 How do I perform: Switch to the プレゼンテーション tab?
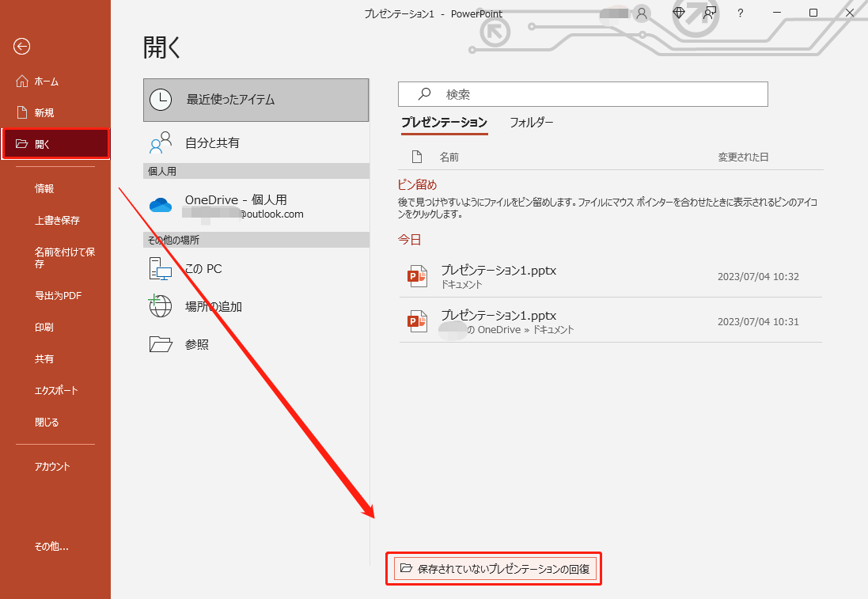(x=444, y=123)
